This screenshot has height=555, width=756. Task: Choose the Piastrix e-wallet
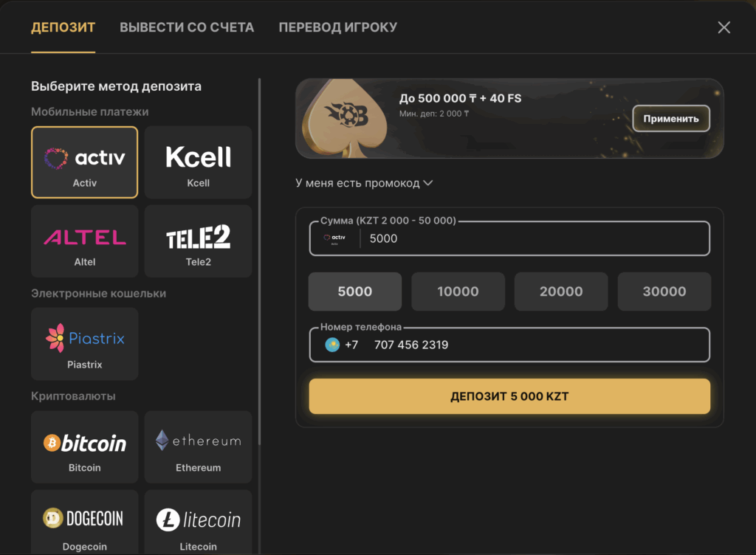[x=84, y=344]
